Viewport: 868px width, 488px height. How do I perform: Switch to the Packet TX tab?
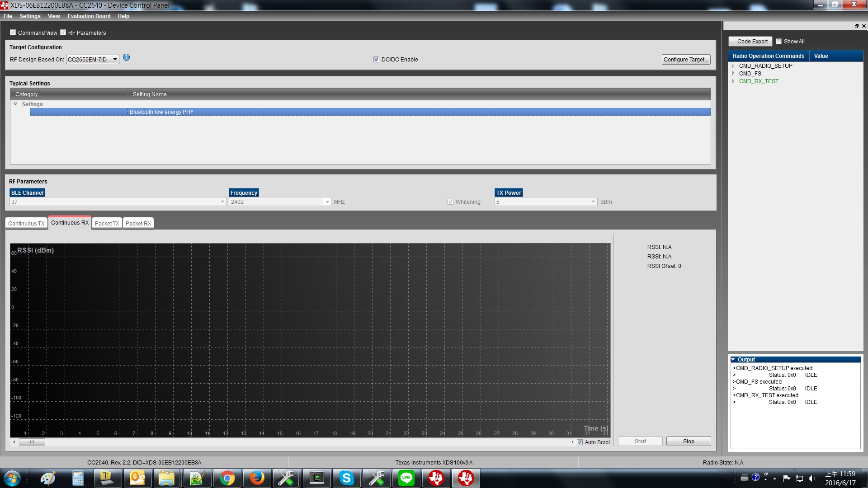tap(107, 223)
